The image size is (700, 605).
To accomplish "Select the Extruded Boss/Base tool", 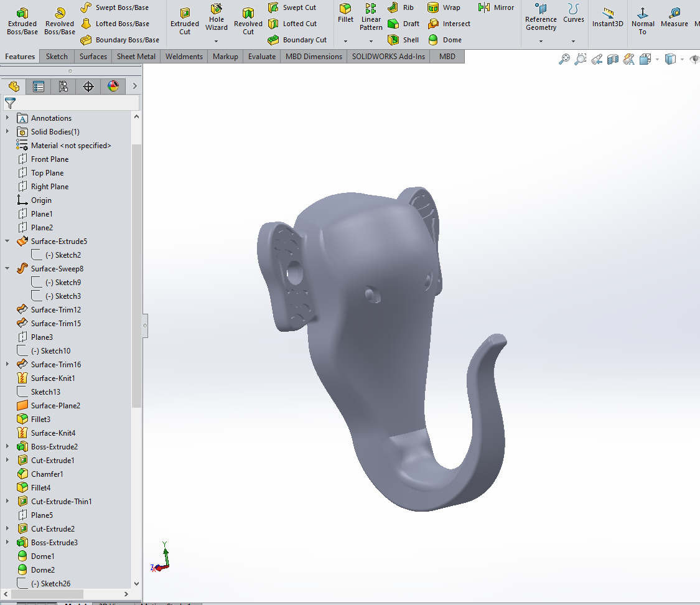I will 22,21.
